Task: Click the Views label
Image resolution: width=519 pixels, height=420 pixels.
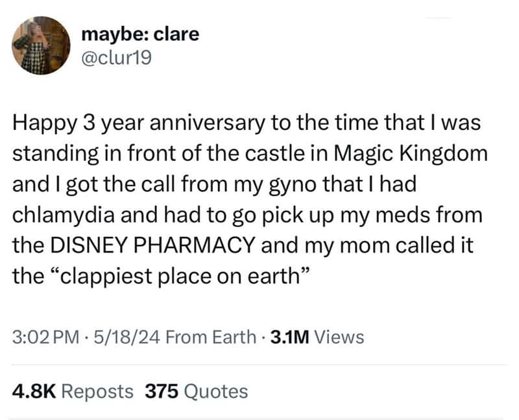Action: (339, 337)
